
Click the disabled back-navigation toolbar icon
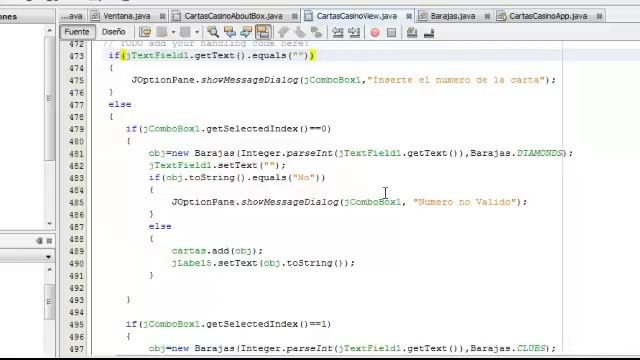(162, 32)
